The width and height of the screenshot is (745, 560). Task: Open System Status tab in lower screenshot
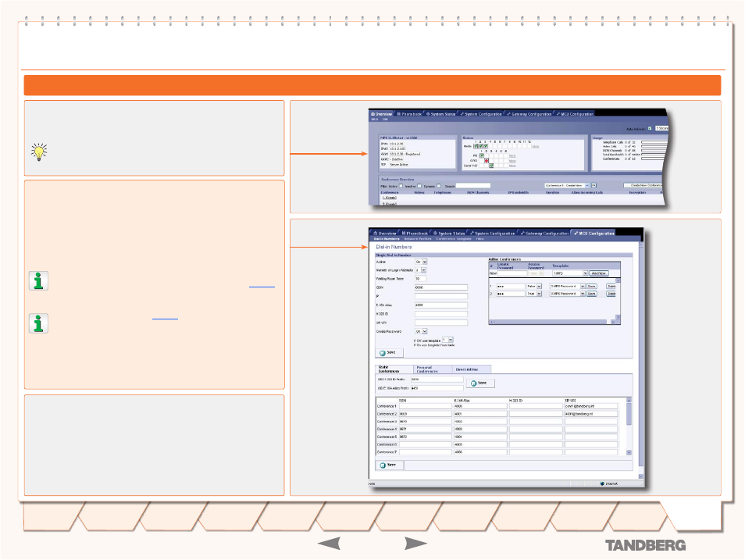(x=449, y=234)
